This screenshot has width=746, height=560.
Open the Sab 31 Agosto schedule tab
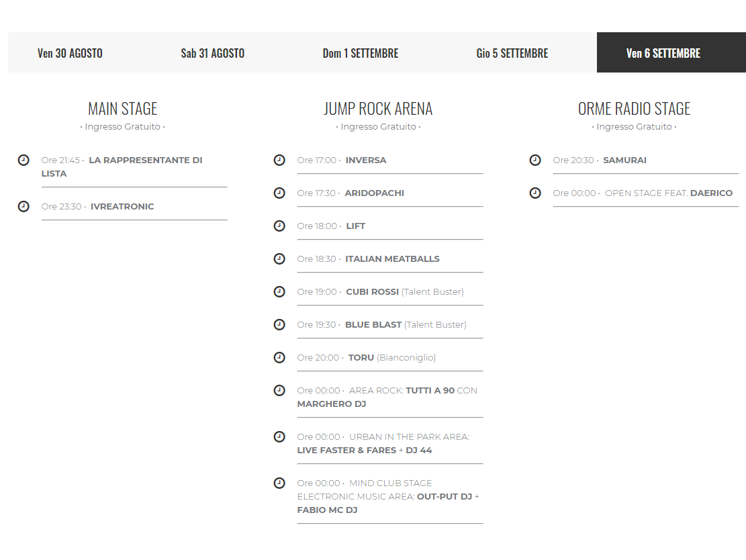(x=212, y=53)
